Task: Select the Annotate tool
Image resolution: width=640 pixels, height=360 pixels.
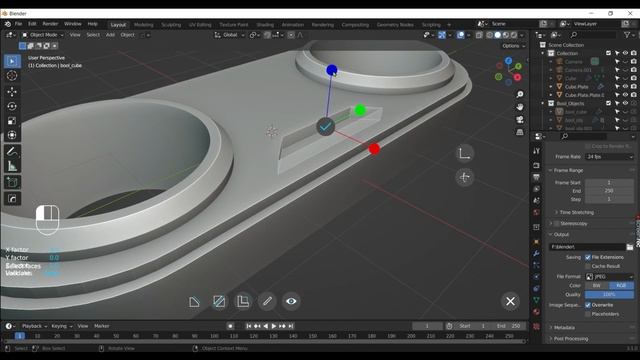Action: coord(12,152)
